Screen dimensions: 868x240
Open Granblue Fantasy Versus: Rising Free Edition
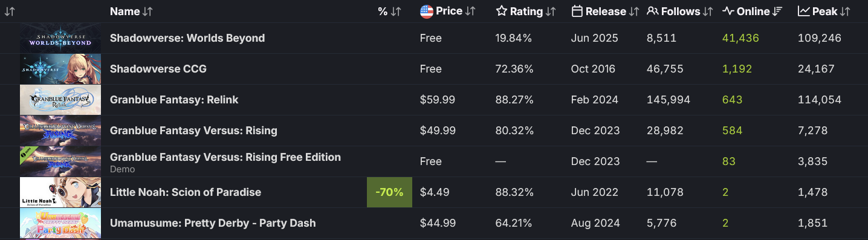(x=225, y=157)
